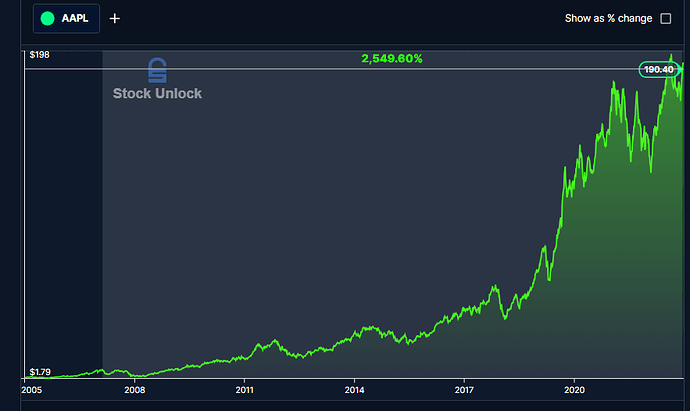This screenshot has width=690, height=411.
Task: Click the 2,549.60% gain text
Action: point(392,59)
